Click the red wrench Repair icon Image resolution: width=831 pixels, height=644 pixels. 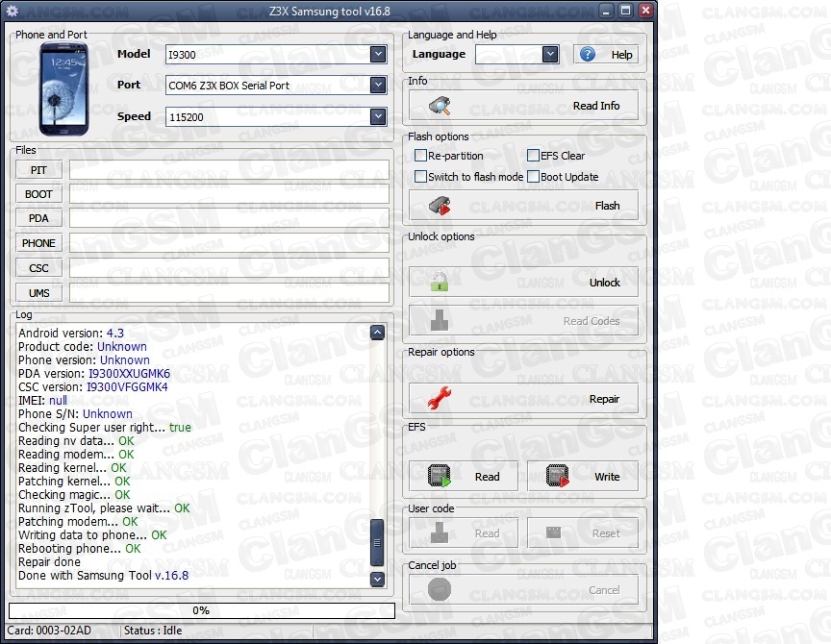point(440,398)
